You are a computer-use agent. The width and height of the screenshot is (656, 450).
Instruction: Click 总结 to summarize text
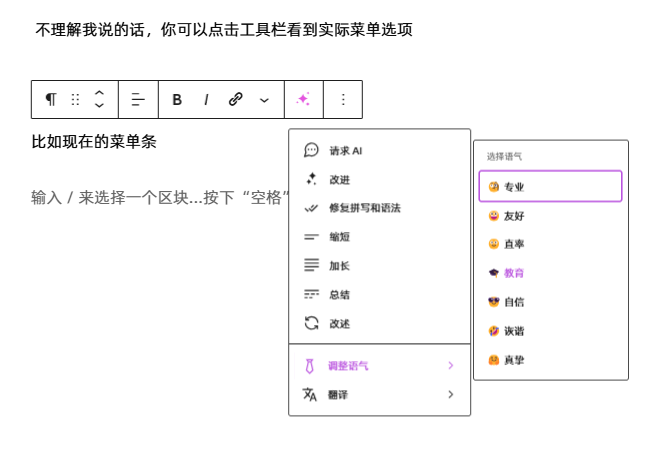tap(340, 295)
